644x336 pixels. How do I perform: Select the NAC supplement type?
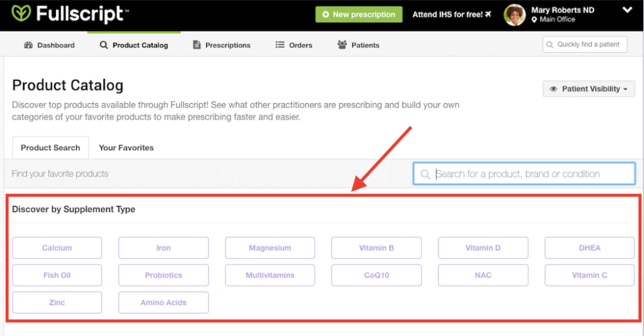pyautogui.click(x=483, y=275)
